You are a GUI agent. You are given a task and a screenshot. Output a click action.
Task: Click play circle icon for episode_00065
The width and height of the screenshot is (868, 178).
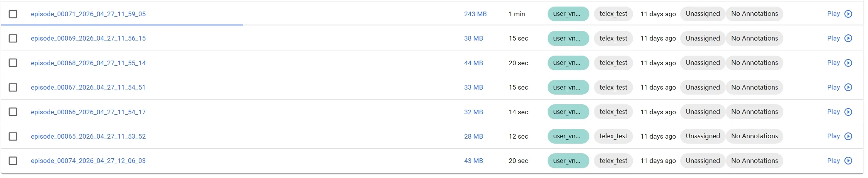[848, 136]
